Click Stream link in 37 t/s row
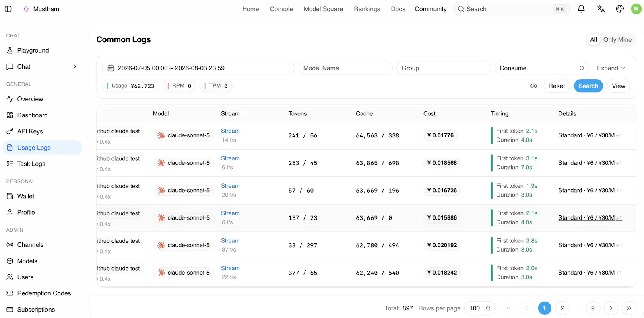The image size is (644, 318). [230, 241]
